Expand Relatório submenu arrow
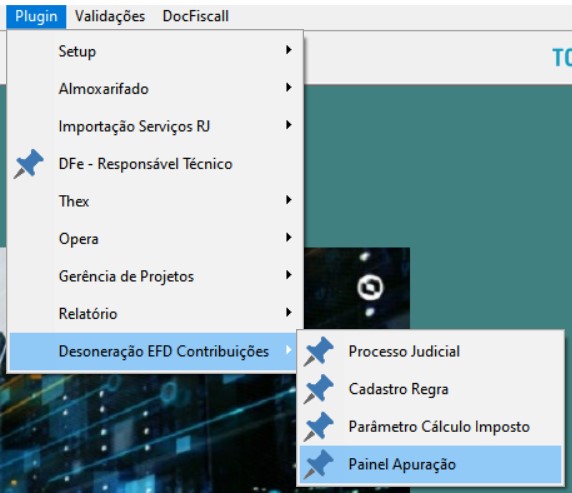Screen dimensions: 572x493 [x=289, y=312]
